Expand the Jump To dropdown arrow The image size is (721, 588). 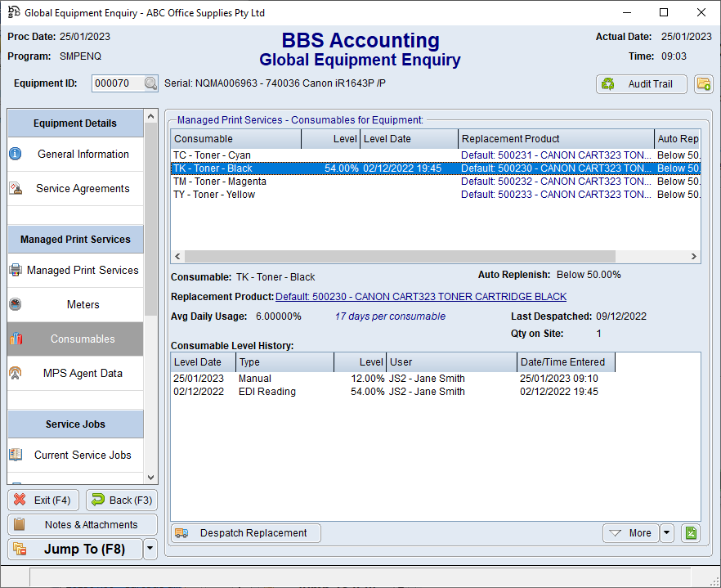tap(150, 550)
